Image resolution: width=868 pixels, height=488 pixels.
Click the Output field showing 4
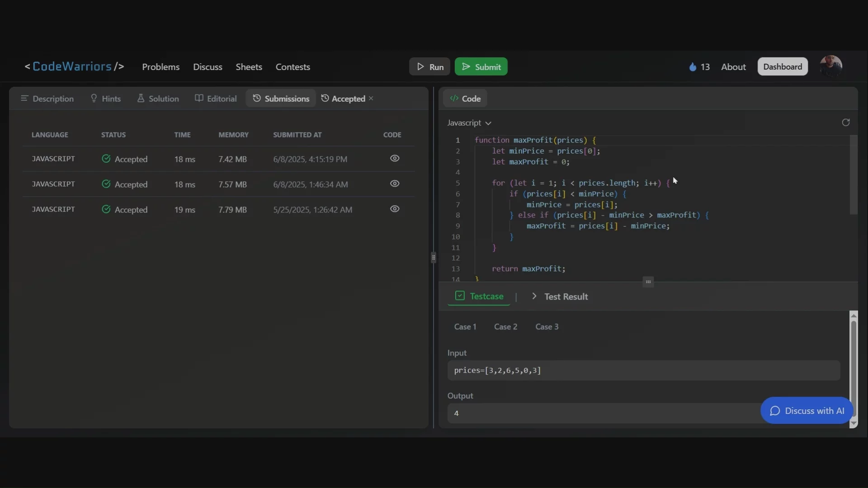point(644,413)
